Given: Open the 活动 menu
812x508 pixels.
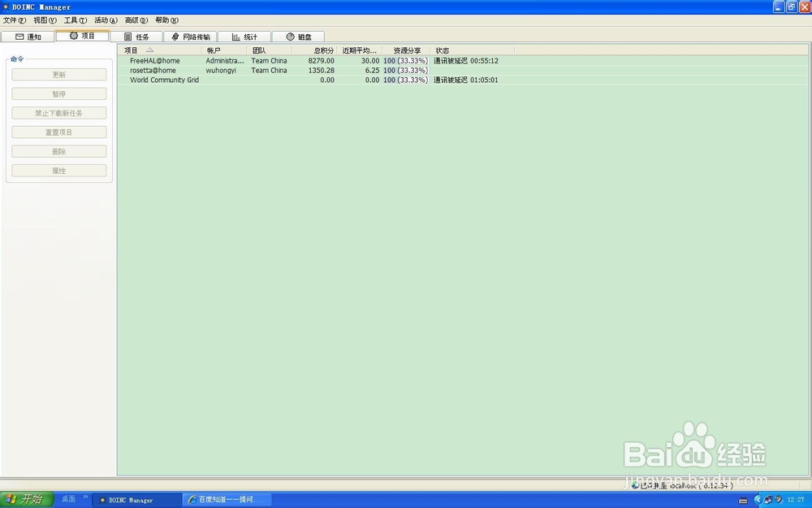Looking at the screenshot, I should pyautogui.click(x=106, y=20).
